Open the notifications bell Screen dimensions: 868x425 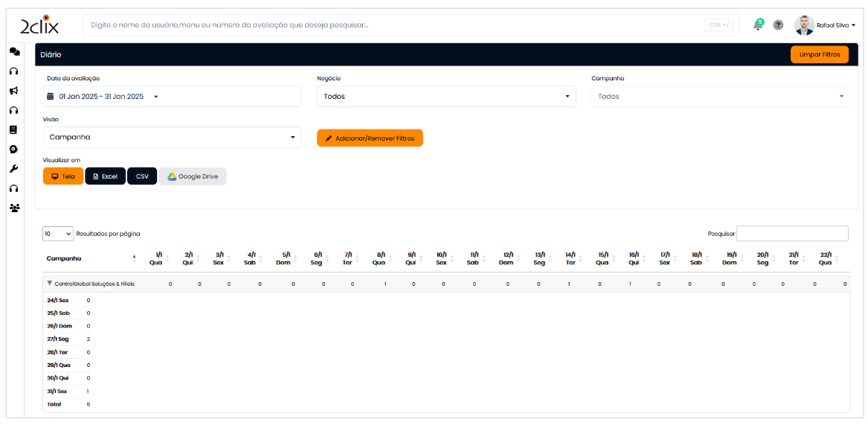[758, 25]
